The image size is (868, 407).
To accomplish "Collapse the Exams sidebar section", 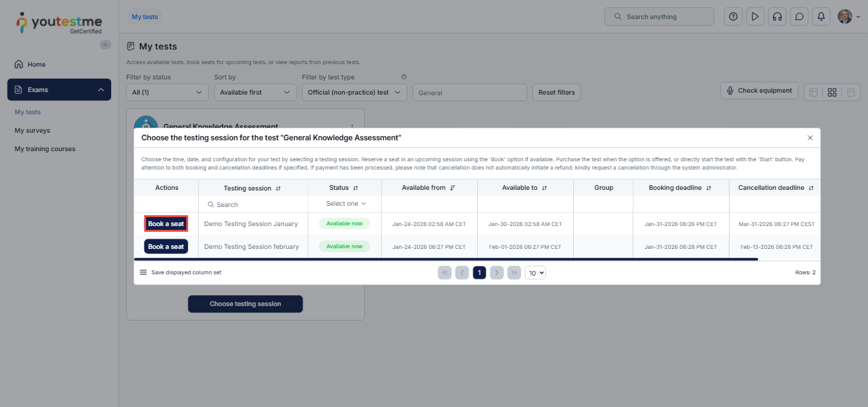I will point(101,90).
